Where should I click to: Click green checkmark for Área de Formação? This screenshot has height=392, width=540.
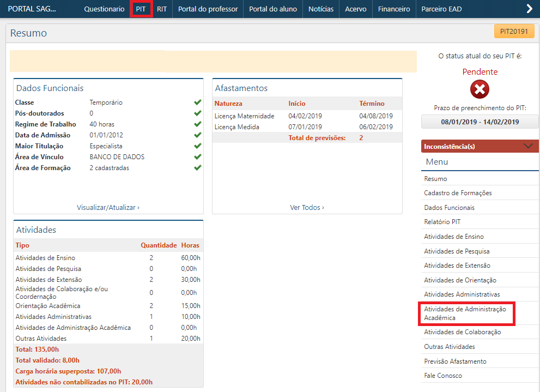click(x=198, y=168)
